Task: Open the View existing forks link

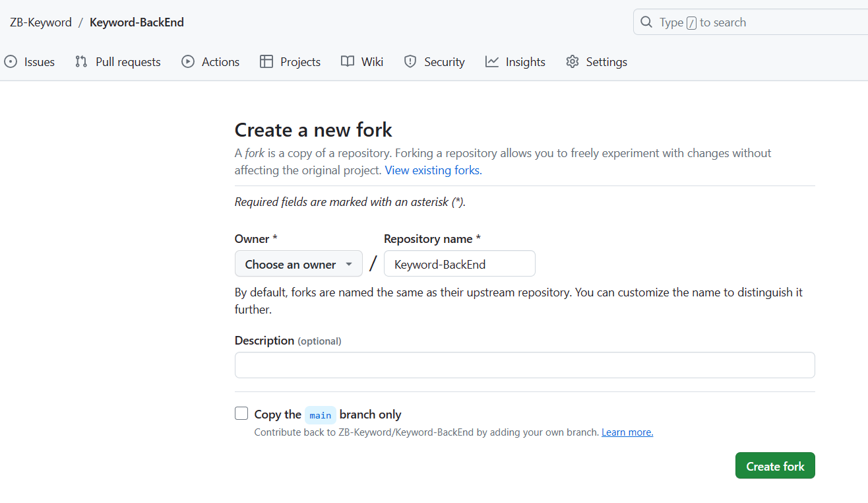Action: coord(433,170)
